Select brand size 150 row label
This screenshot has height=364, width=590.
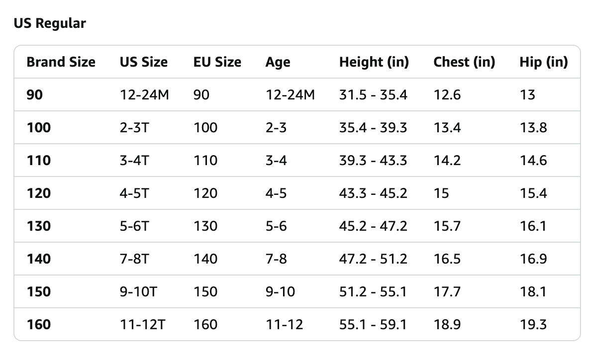point(39,292)
